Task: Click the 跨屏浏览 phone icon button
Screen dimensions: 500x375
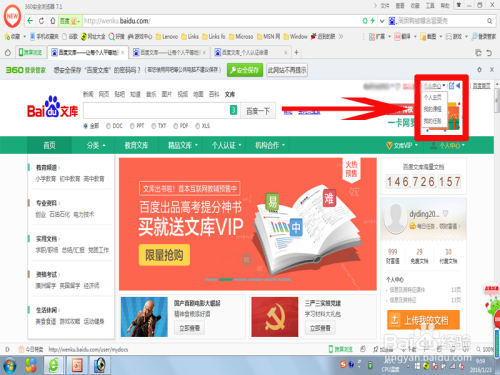Action: [31, 52]
